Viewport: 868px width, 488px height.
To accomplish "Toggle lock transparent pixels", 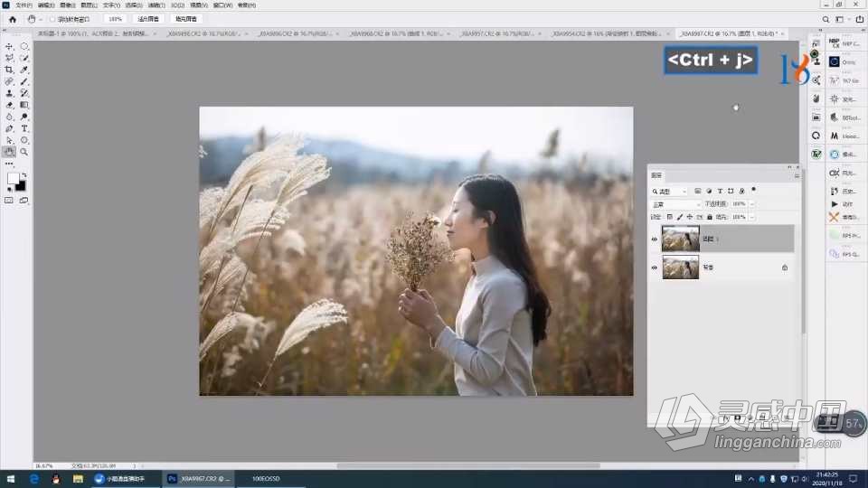I will pos(670,217).
